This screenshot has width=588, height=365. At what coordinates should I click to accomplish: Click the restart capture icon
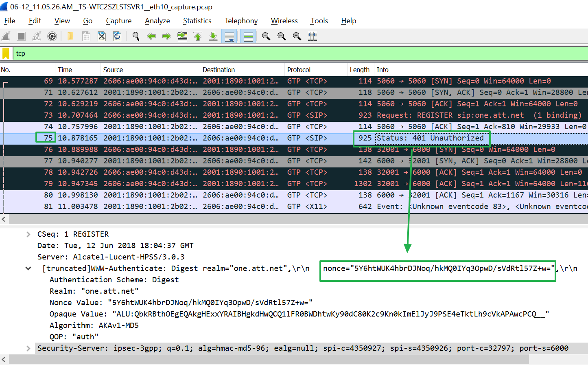pos(37,36)
